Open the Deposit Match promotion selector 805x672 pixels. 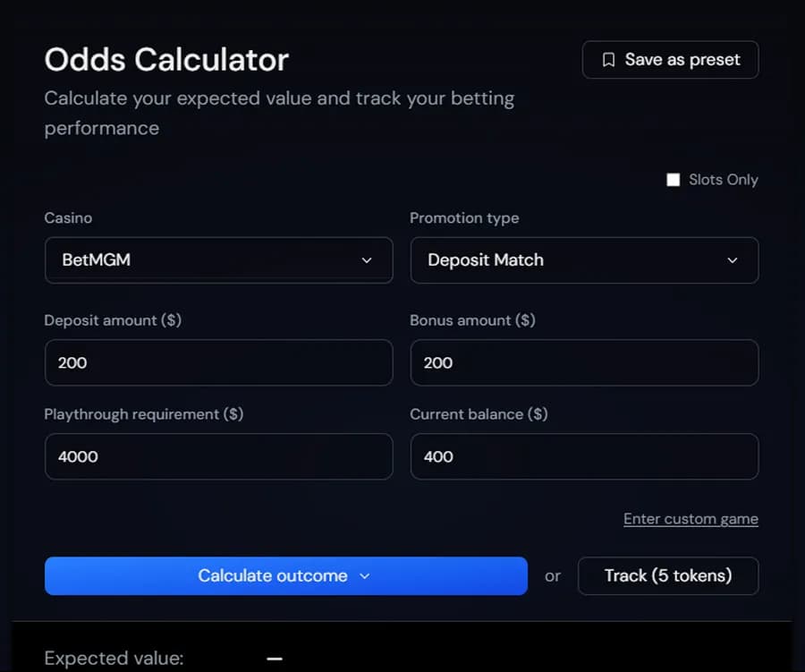point(584,260)
